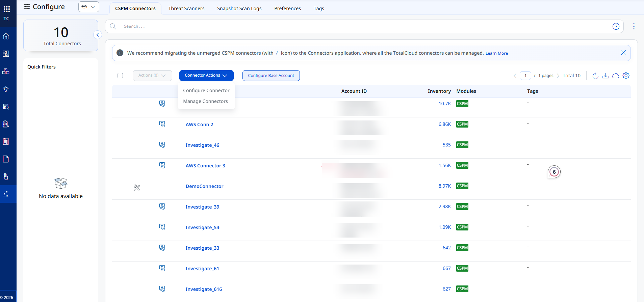Image resolution: width=644 pixels, height=302 pixels.
Task: Open the Preferences tab
Action: (x=288, y=8)
